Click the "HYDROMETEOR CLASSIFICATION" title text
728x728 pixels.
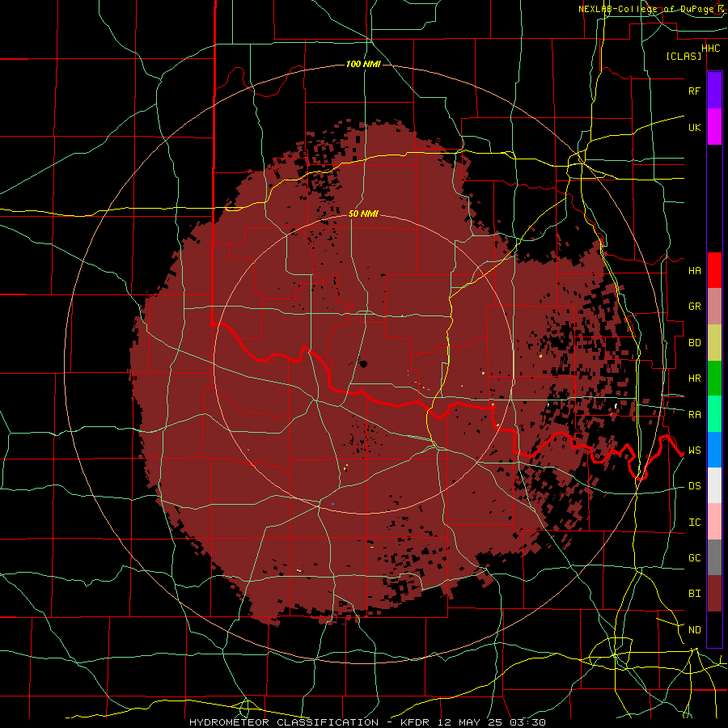click(284, 722)
